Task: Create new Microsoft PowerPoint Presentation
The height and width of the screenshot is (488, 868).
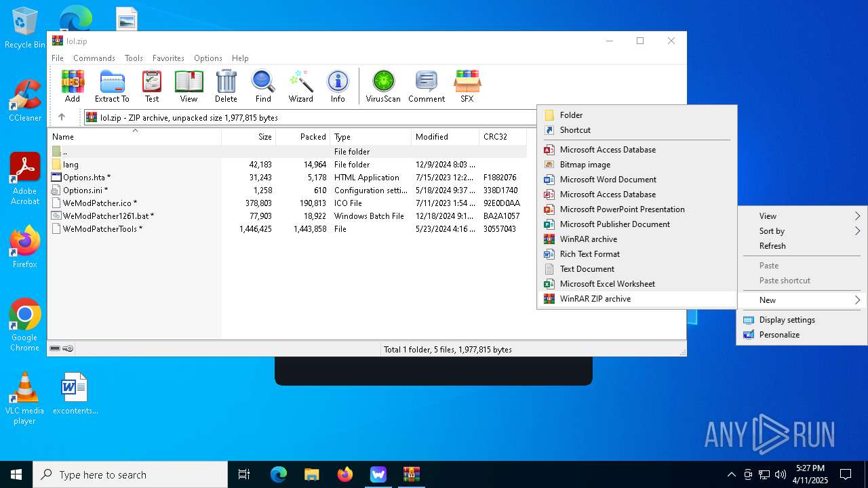Action: [637, 209]
